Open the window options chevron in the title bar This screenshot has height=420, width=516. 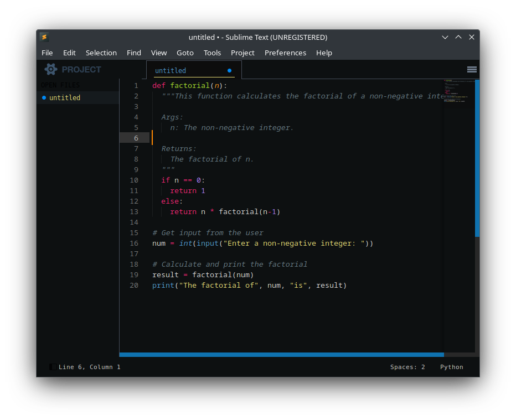(x=445, y=37)
